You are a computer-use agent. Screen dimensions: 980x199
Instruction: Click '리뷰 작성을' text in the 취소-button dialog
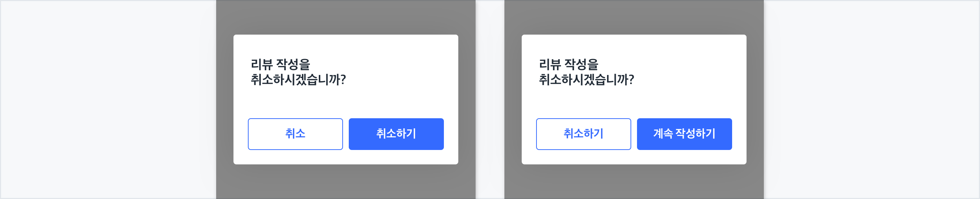(280, 64)
